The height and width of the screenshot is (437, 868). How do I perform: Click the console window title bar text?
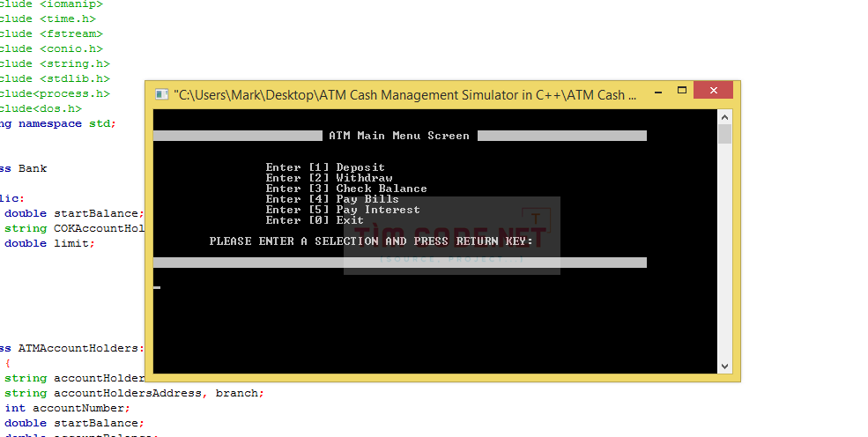[x=404, y=95]
